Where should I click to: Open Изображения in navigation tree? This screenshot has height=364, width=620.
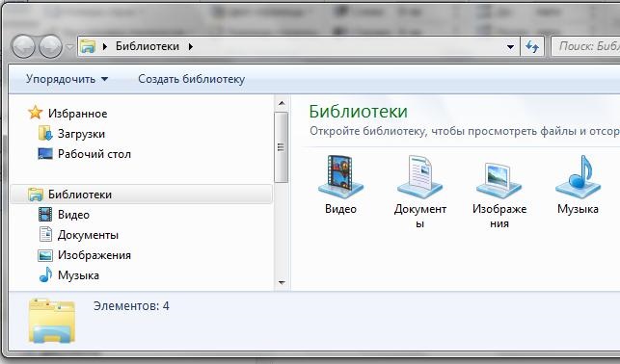[x=94, y=255]
